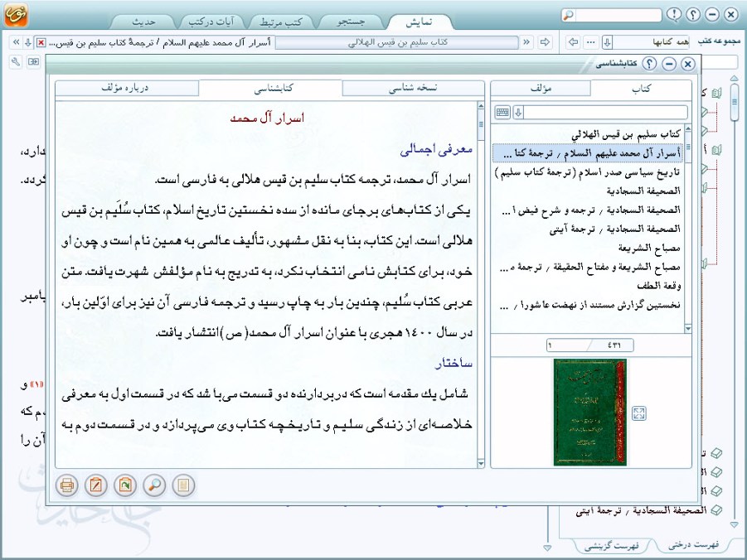
Task: Click double-chevron next to book title bar
Action: click(x=526, y=42)
